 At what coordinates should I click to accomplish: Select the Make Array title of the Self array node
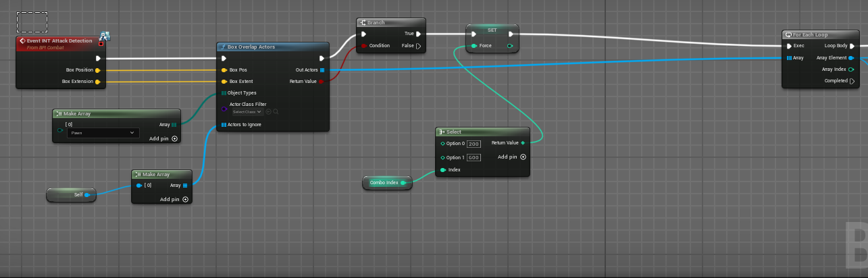tap(156, 175)
